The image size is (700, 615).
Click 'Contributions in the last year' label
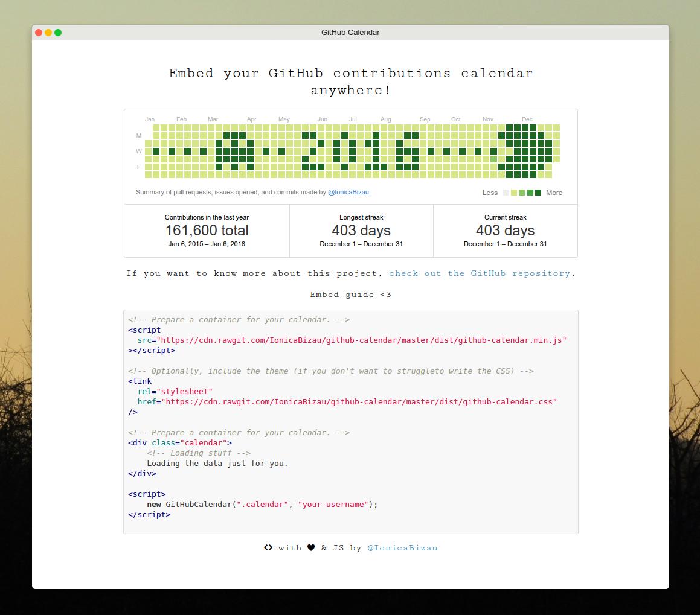[207, 218]
